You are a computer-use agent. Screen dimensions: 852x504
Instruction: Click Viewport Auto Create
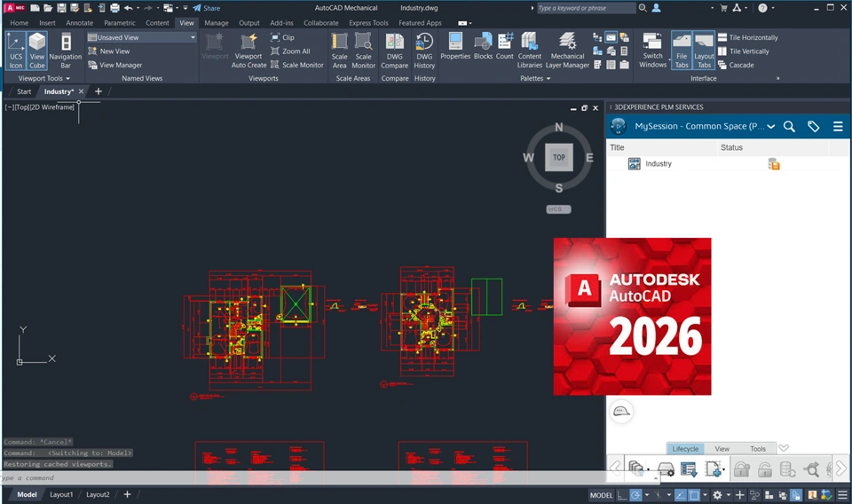coord(248,51)
